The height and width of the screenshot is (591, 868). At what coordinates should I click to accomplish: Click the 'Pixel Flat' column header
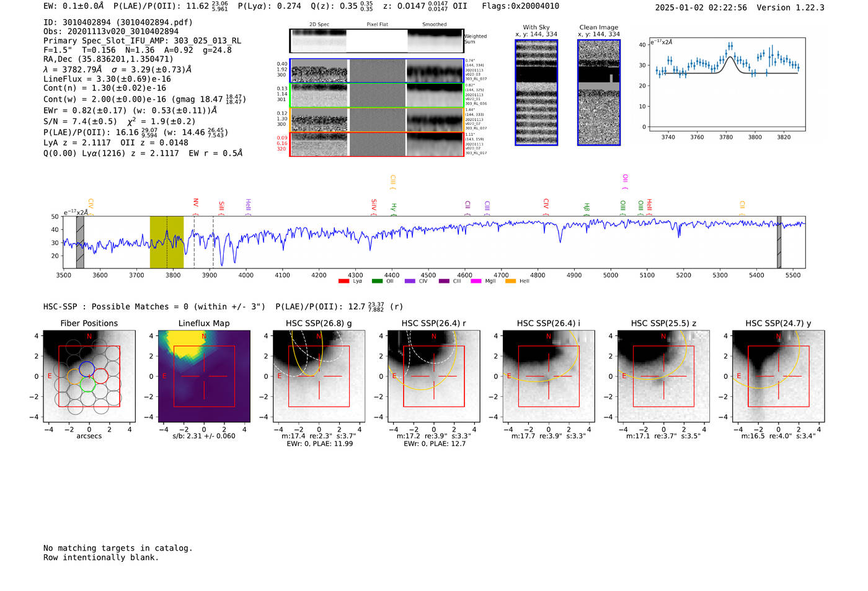pos(378,25)
